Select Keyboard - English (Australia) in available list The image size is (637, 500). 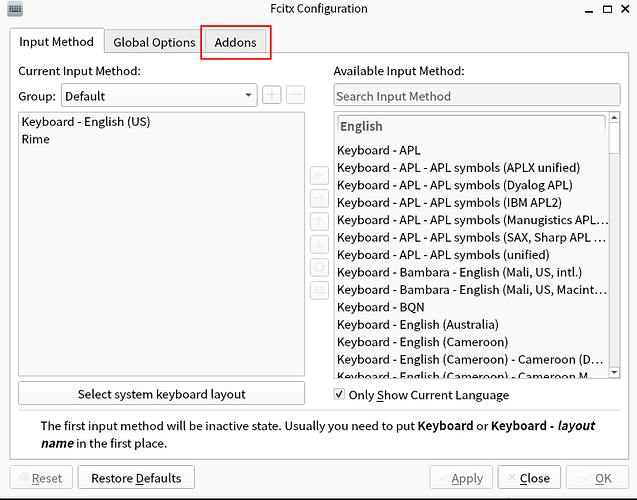[x=417, y=324]
